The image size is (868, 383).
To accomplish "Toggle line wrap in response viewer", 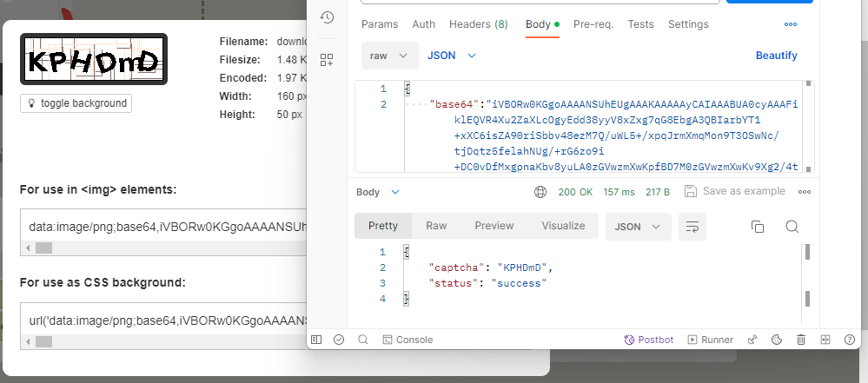I will tap(692, 226).
